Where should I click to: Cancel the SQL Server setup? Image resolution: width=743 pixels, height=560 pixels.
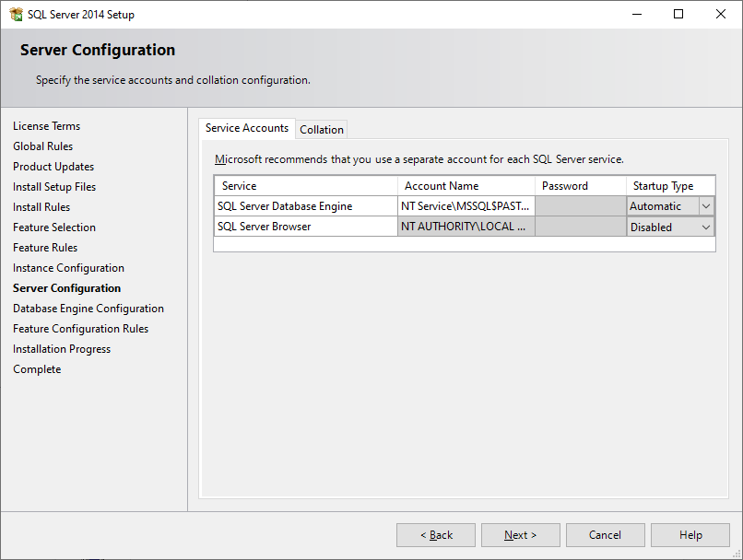[x=605, y=535]
